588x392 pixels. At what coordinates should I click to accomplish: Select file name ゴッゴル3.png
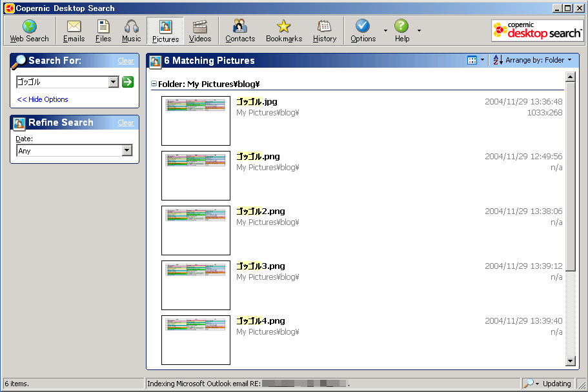pos(261,266)
